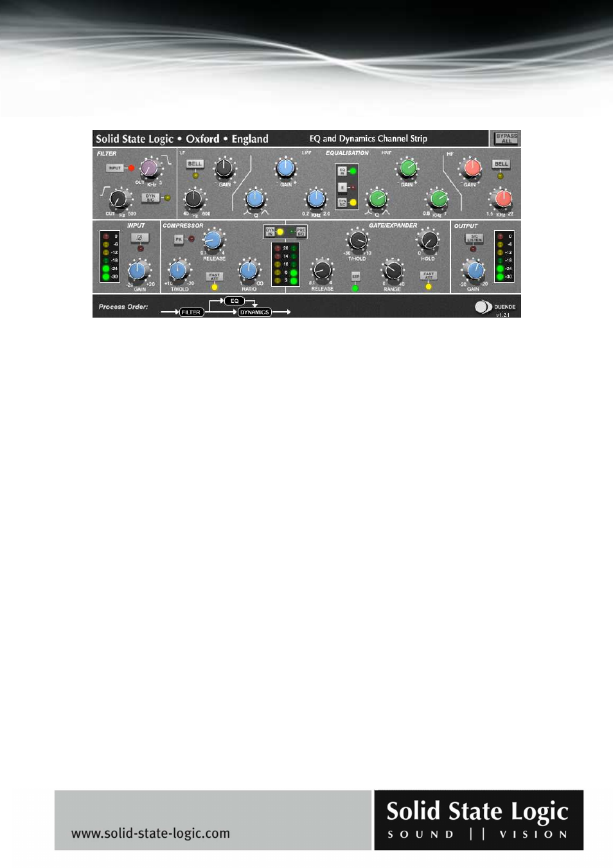Click the gate/expander T/HOLD knob
The image size is (613, 868).
[x=357, y=240]
